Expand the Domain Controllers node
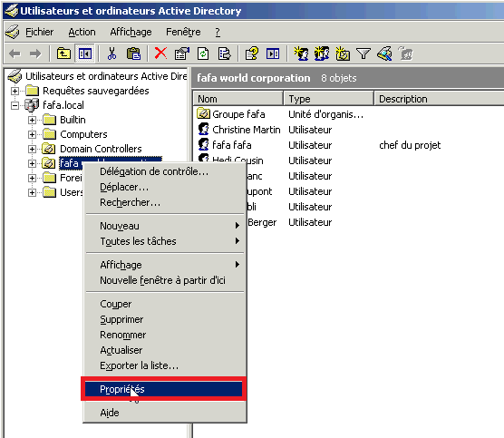 coord(32,149)
